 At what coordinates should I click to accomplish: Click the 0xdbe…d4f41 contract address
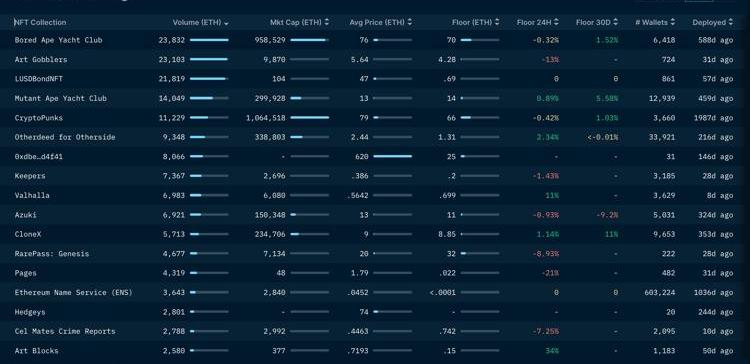pyautogui.click(x=38, y=157)
